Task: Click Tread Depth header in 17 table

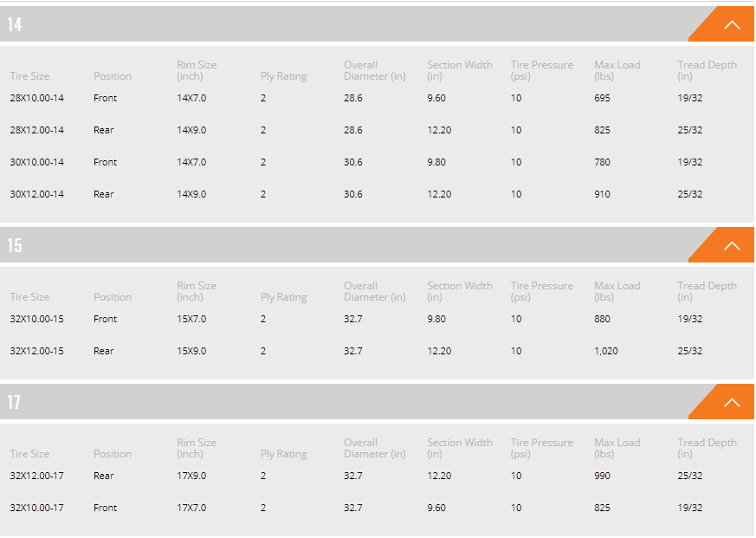Action: coord(707,448)
